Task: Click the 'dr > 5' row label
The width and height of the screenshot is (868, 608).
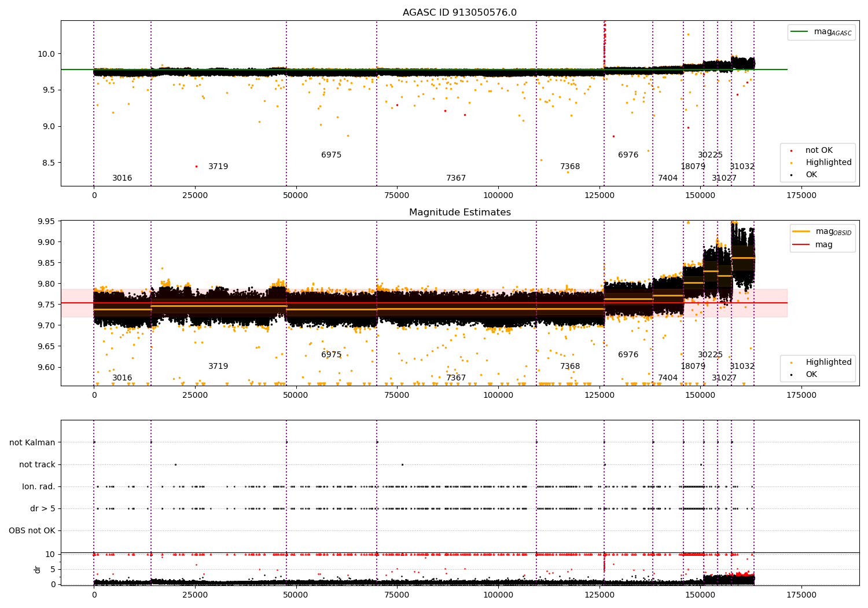Action: [43, 509]
